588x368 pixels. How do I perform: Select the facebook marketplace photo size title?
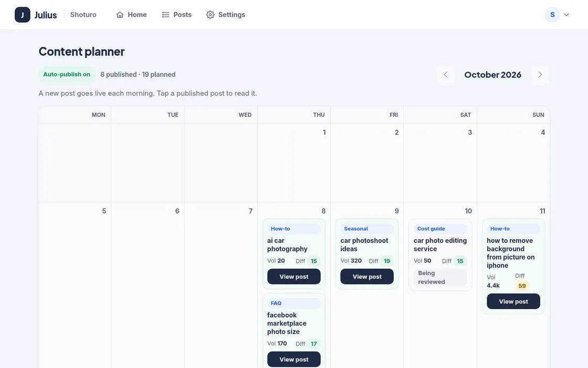tap(287, 323)
